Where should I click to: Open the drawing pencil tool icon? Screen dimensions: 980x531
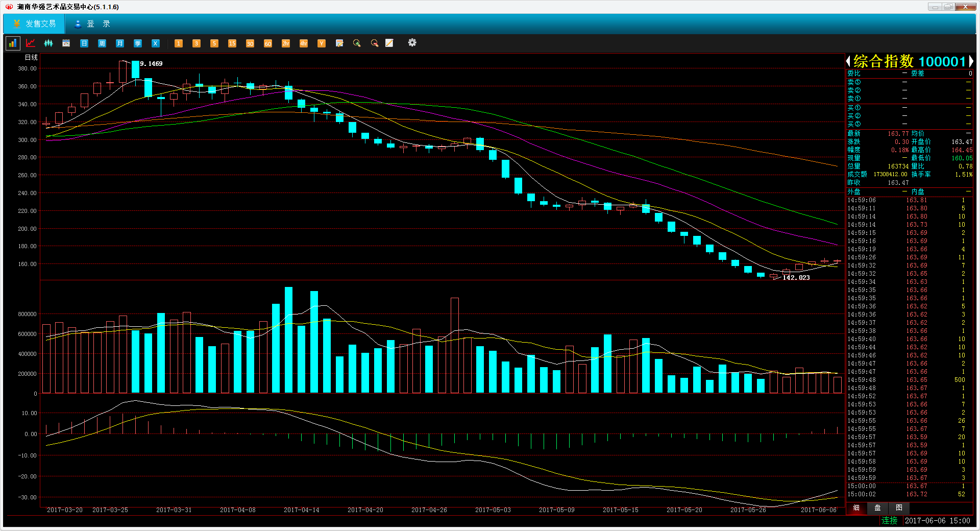(389, 43)
